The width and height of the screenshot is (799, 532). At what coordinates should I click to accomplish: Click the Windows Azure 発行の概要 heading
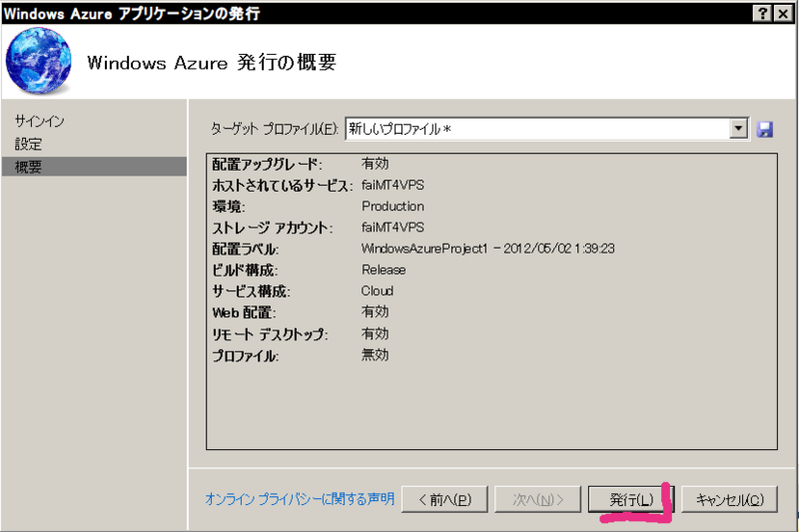(x=212, y=62)
